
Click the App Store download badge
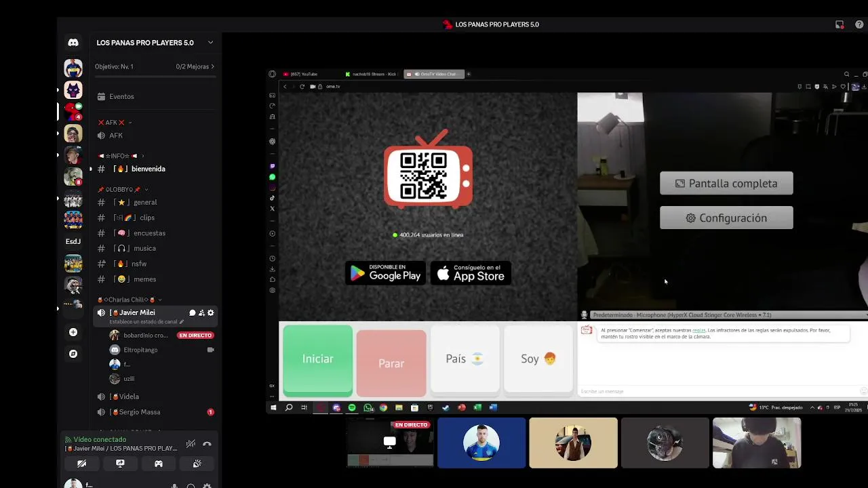point(471,273)
